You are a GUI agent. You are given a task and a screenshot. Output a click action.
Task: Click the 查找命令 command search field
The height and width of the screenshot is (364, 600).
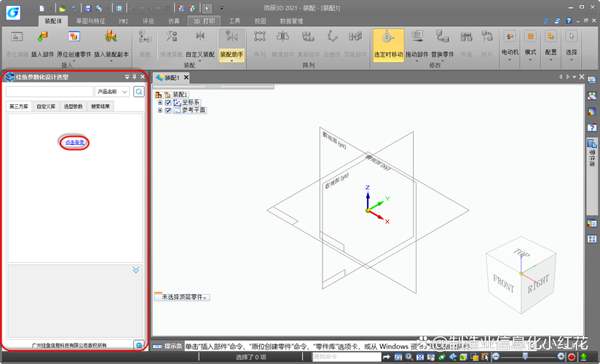(347, 357)
